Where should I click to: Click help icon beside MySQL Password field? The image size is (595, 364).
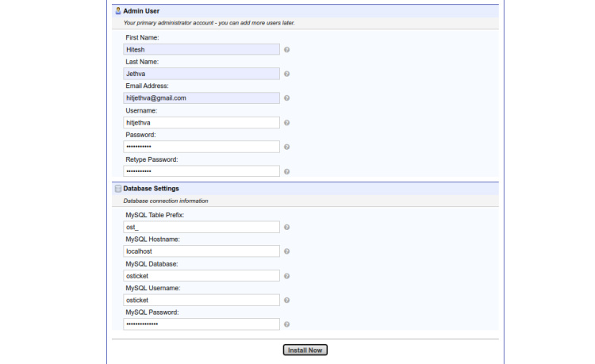[286, 324]
